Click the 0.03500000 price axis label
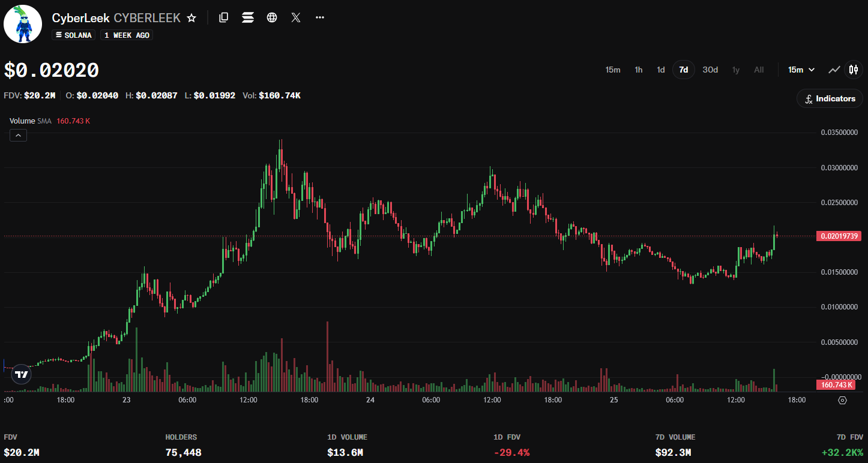The image size is (868, 463). tap(840, 133)
